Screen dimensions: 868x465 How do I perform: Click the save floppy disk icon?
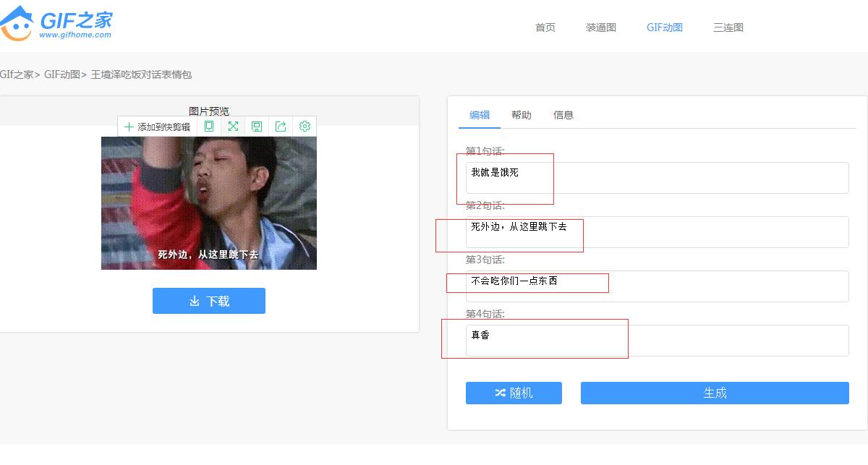click(x=257, y=127)
